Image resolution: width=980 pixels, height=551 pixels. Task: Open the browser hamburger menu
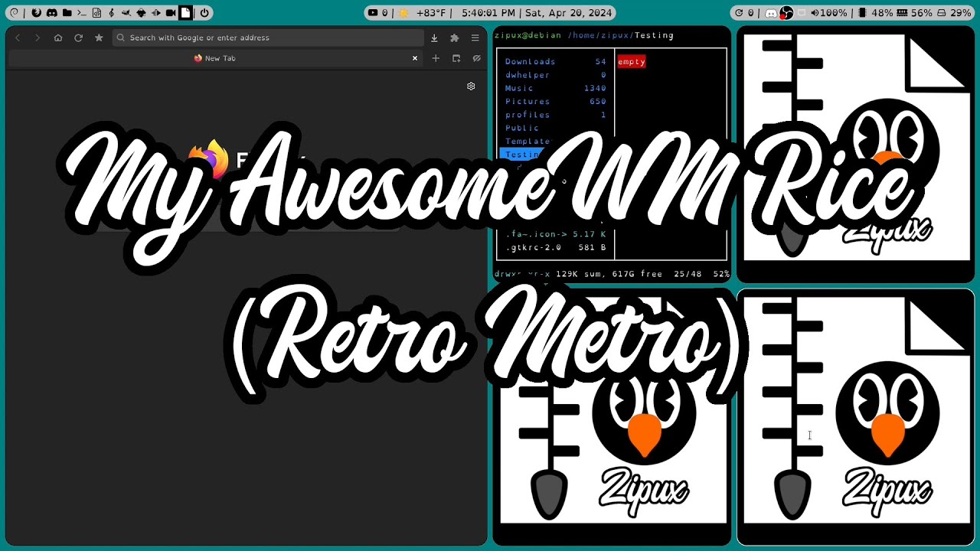pos(475,37)
